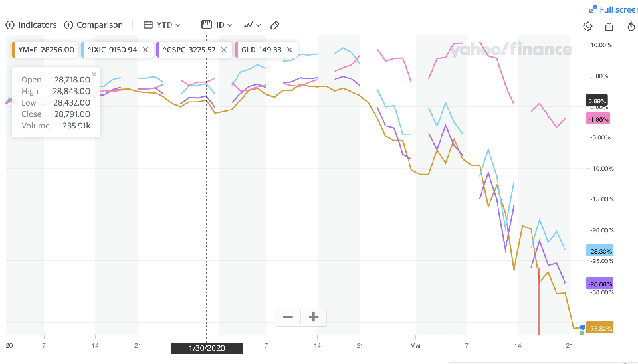
Task: Close the OHLC info tooltip
Action: pos(94,74)
